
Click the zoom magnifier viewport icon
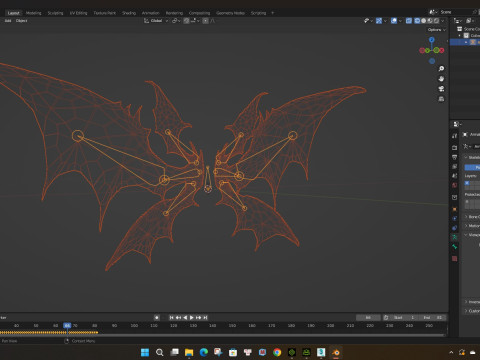[441, 69]
